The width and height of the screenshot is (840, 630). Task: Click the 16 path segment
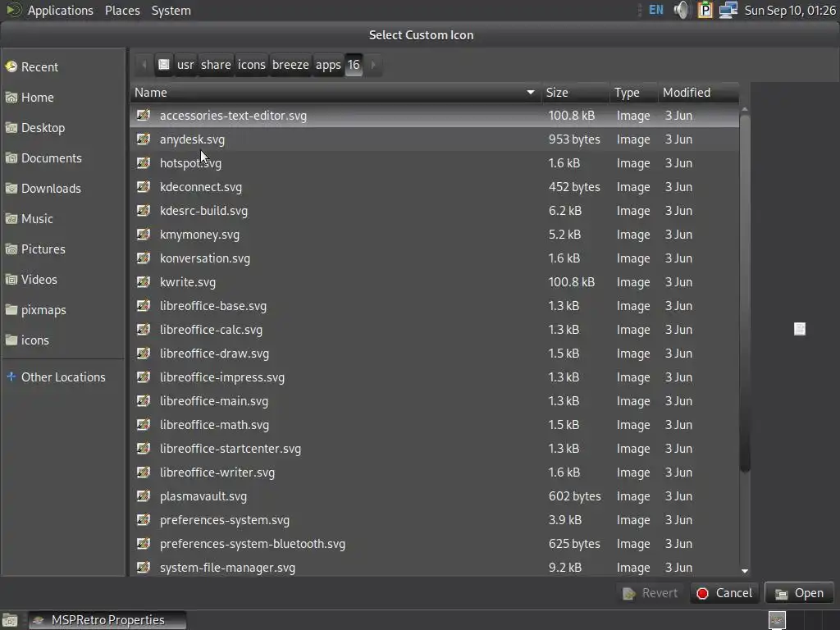click(354, 65)
